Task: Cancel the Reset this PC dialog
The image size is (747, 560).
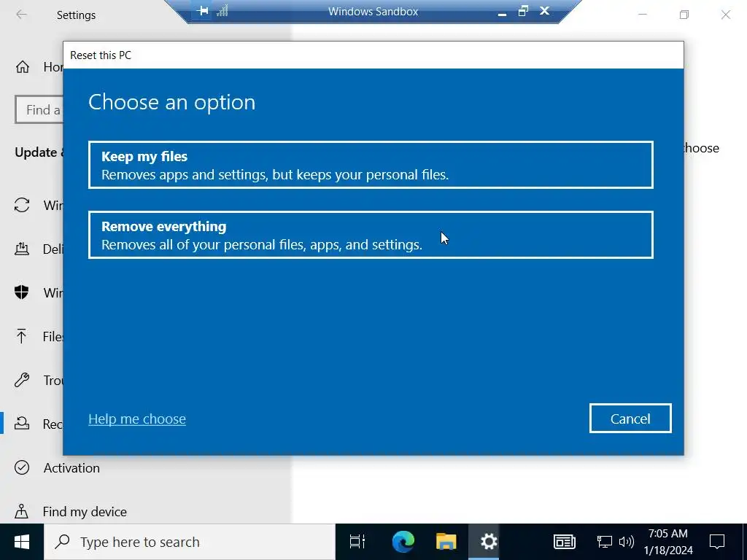Action: [x=630, y=419]
